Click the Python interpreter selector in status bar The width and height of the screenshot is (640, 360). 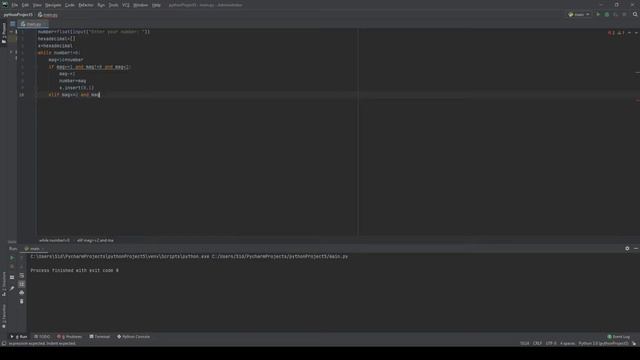[x=604, y=344]
